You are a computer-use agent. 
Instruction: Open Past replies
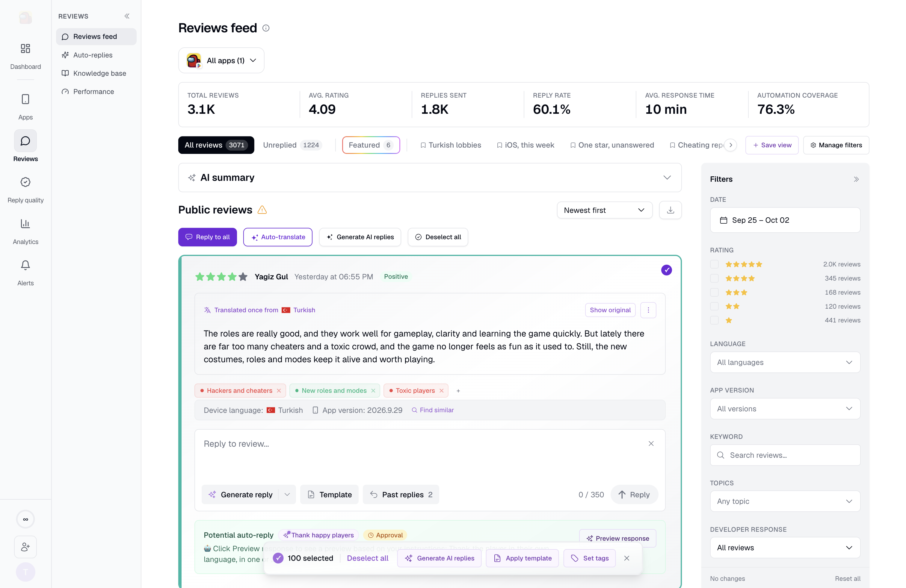(x=401, y=494)
